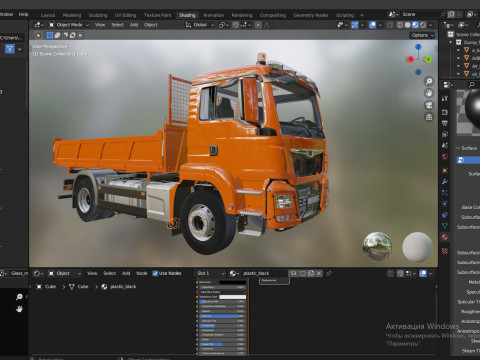This screenshot has height=360, width=480.
Task: Switch to the UV Editing workspace
Action: (125, 15)
